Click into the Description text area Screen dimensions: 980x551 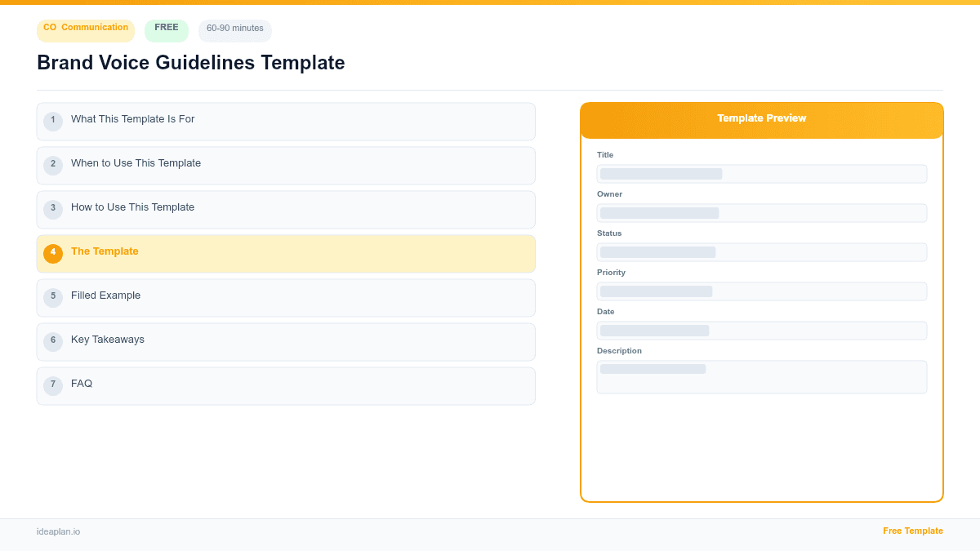coord(762,377)
